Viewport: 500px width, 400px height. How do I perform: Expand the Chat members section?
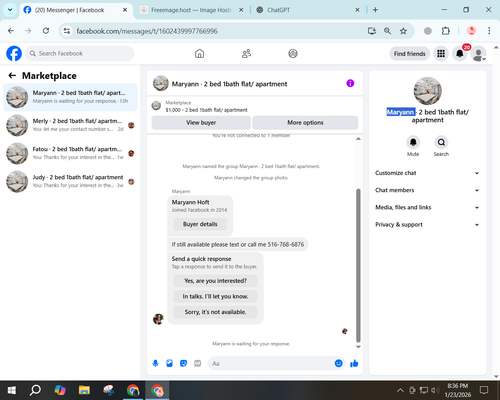coord(427,190)
